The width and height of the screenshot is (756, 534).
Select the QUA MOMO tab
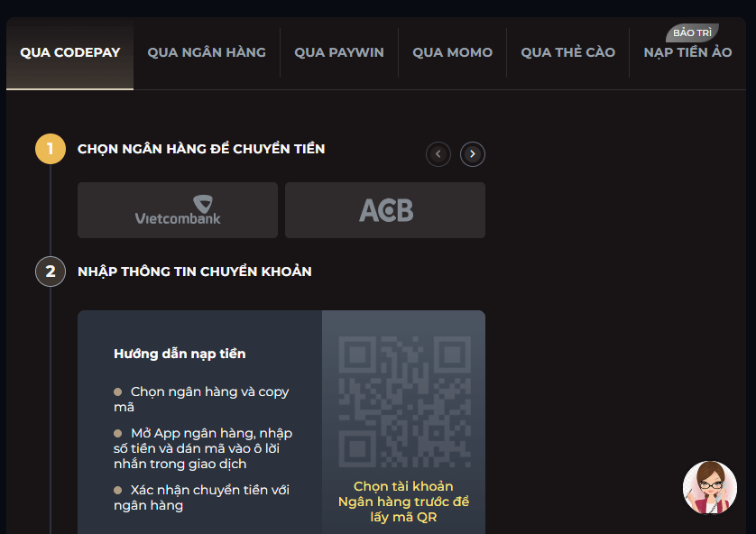coord(453,52)
